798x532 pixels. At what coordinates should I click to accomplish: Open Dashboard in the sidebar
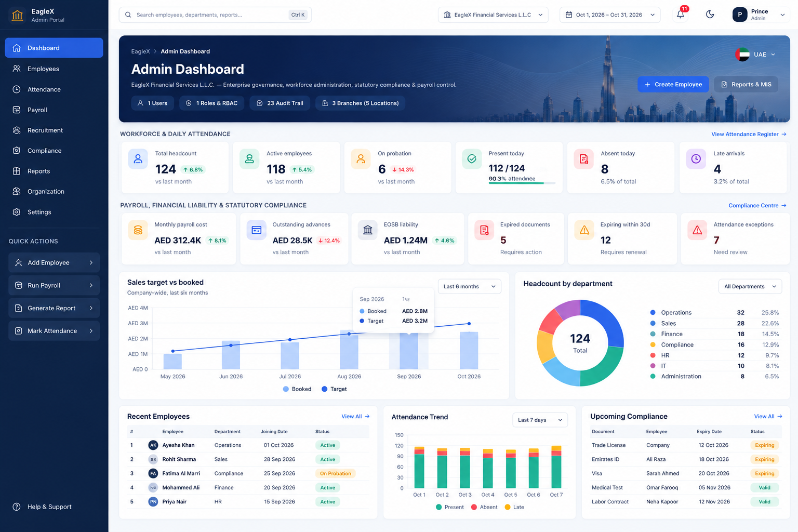click(54, 48)
